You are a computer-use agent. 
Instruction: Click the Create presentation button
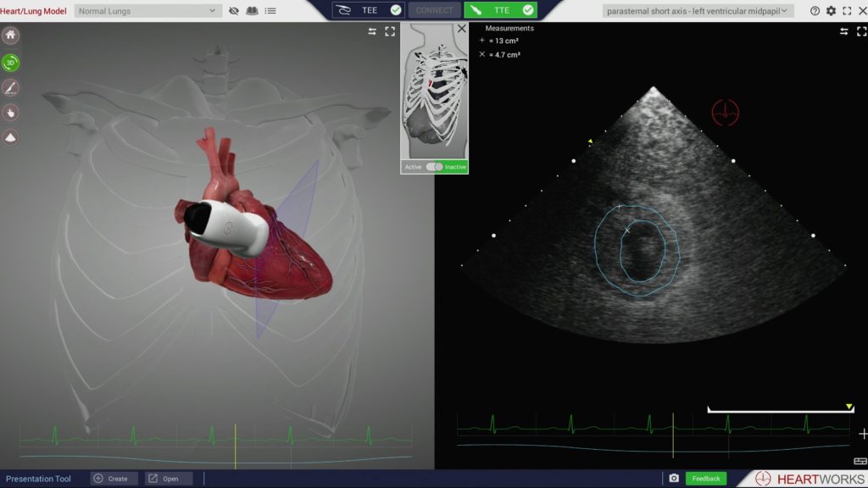tap(114, 479)
